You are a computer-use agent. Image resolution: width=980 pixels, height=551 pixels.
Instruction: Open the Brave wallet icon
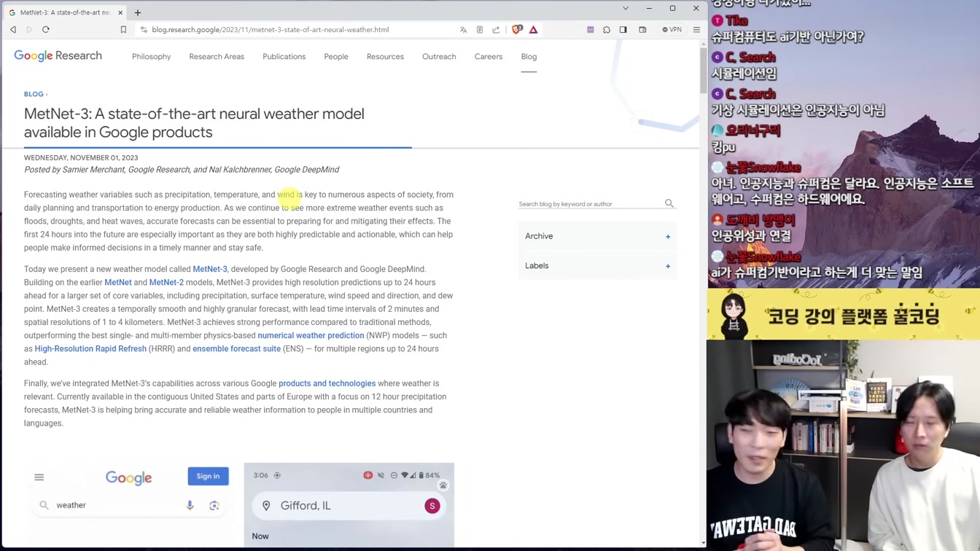point(642,30)
